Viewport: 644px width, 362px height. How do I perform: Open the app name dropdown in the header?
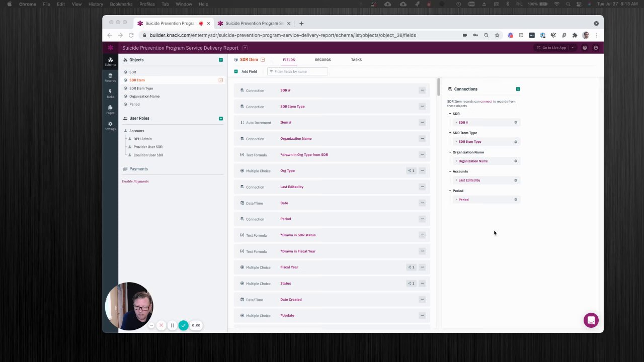pyautogui.click(x=245, y=48)
